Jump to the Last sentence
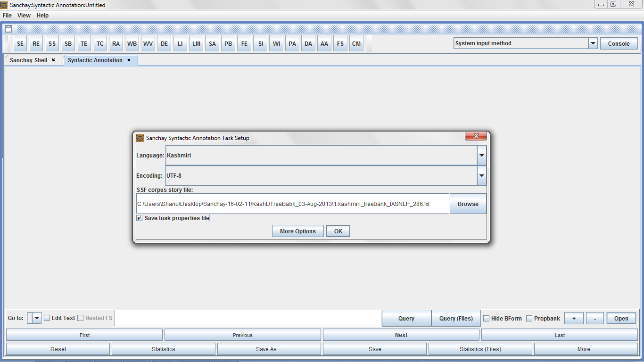This screenshot has width=644, height=362. point(560,335)
